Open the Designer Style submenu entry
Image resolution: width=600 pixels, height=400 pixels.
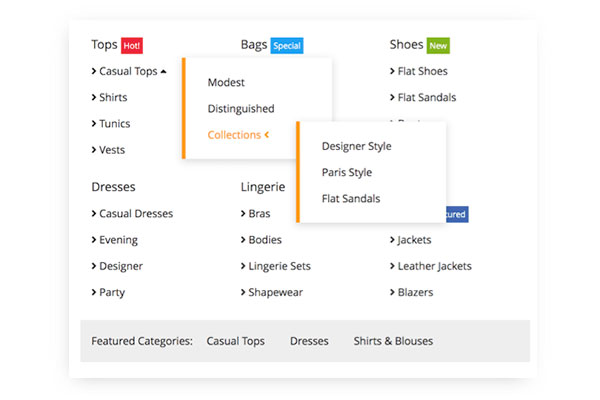(356, 146)
